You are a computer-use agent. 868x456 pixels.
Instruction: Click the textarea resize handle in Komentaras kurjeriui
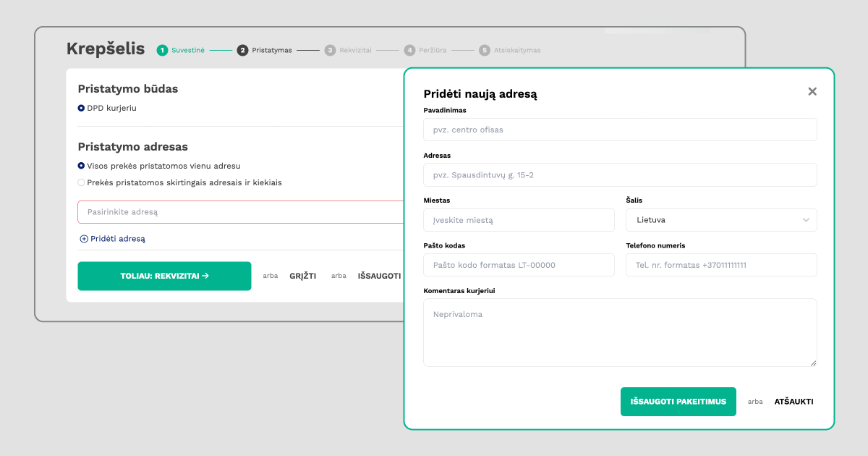(x=813, y=363)
